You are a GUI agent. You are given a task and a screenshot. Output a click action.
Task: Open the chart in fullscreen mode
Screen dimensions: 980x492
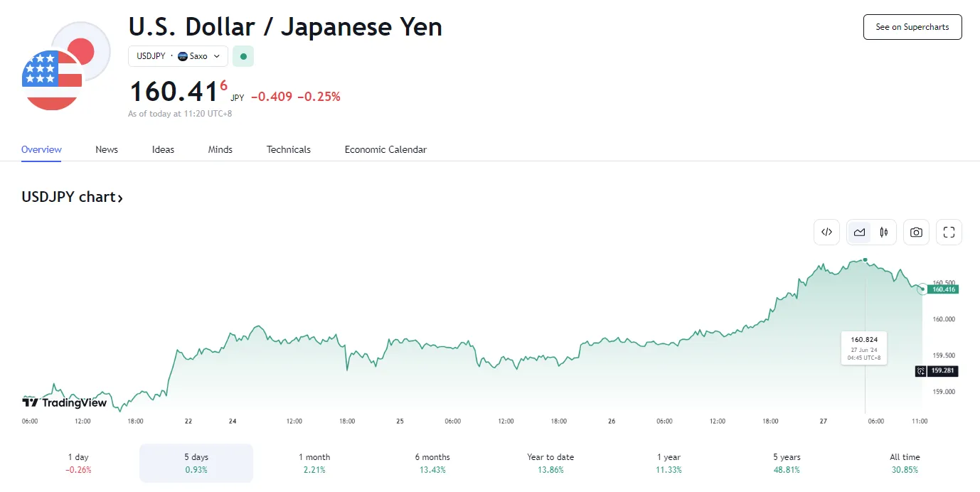tap(949, 232)
